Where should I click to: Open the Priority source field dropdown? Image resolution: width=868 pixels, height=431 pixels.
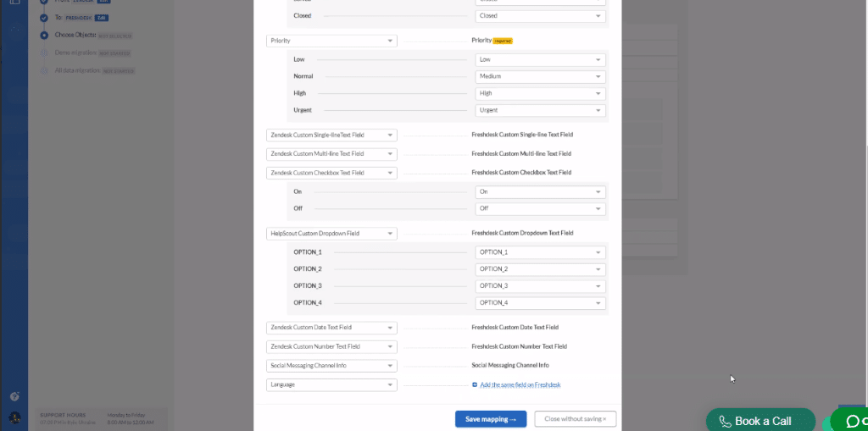coord(331,41)
